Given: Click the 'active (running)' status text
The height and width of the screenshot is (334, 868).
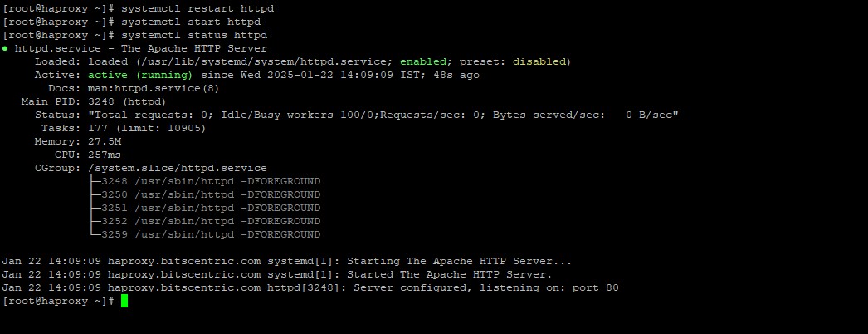Looking at the screenshot, I should [140, 75].
